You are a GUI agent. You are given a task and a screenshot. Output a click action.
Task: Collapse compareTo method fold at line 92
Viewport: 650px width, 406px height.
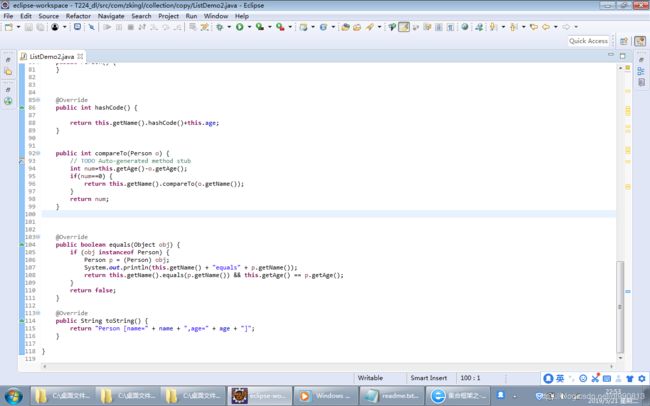pos(39,153)
